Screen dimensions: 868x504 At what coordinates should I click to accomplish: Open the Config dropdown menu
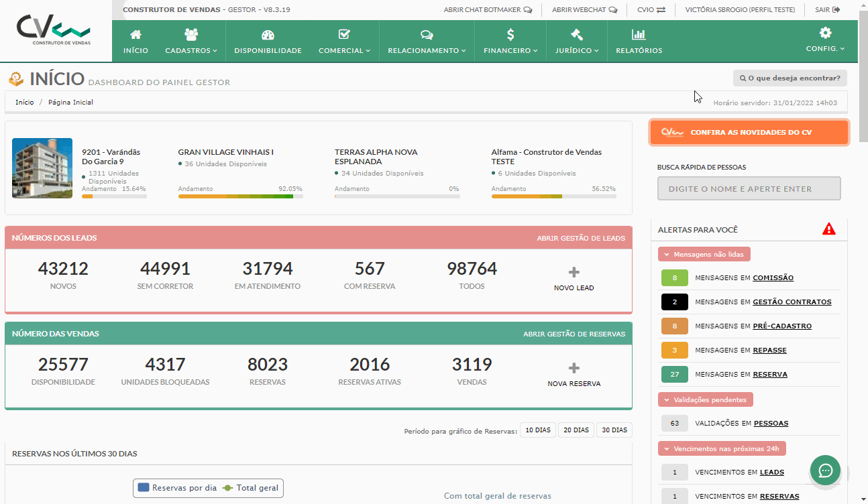(825, 49)
